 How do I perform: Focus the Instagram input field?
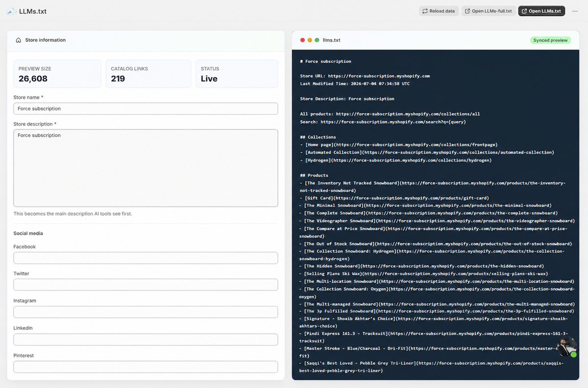(146, 312)
